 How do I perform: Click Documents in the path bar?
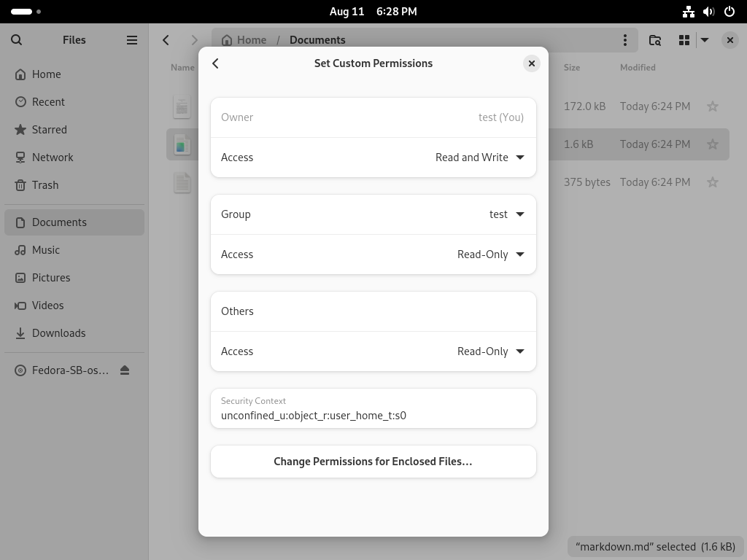pos(317,40)
